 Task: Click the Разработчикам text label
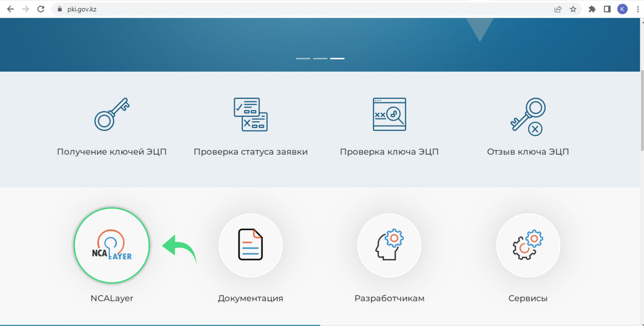pos(389,298)
